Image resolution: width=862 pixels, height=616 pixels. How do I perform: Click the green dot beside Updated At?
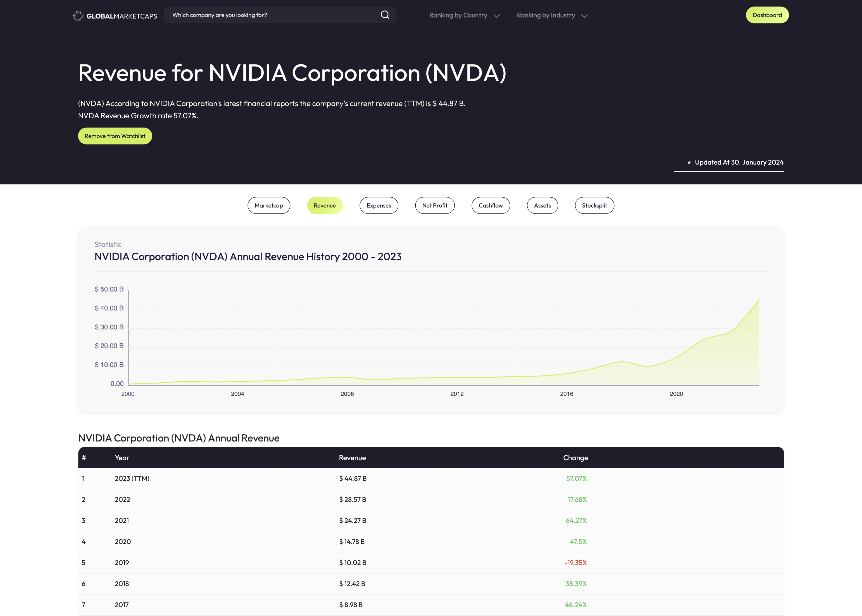[689, 162]
